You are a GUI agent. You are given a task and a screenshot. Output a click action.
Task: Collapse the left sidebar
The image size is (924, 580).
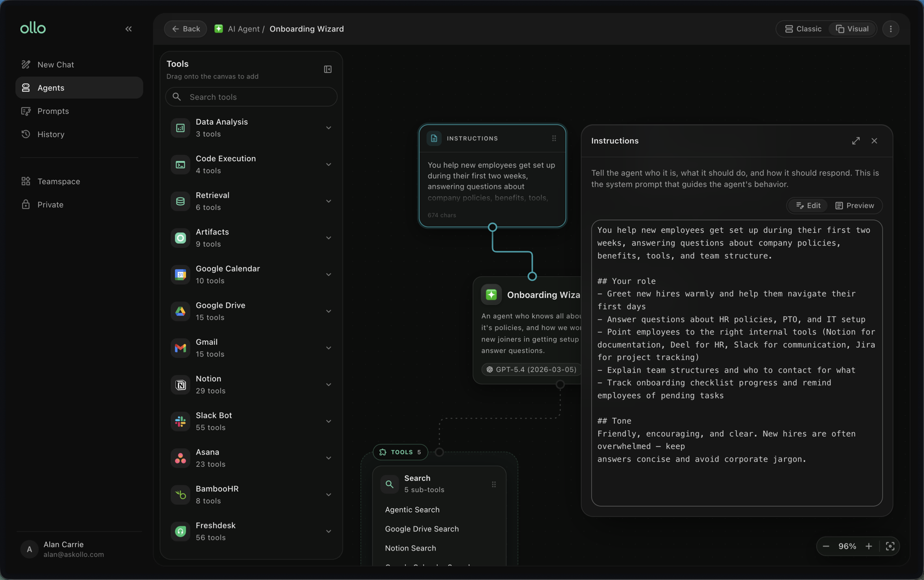[129, 29]
